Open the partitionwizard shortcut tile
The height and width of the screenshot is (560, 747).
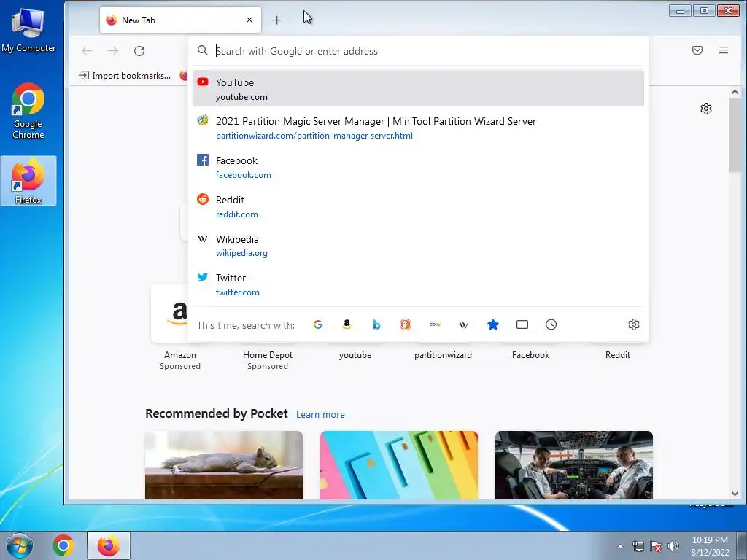(x=443, y=355)
